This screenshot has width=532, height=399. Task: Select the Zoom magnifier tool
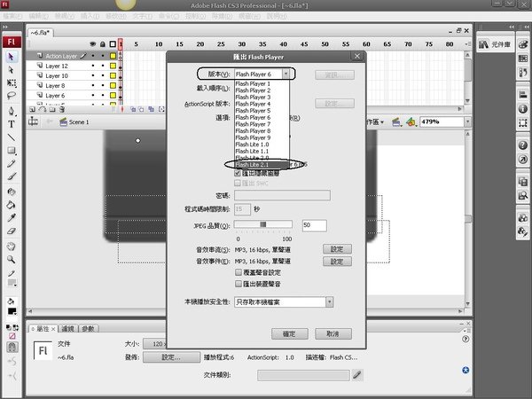(x=12, y=260)
